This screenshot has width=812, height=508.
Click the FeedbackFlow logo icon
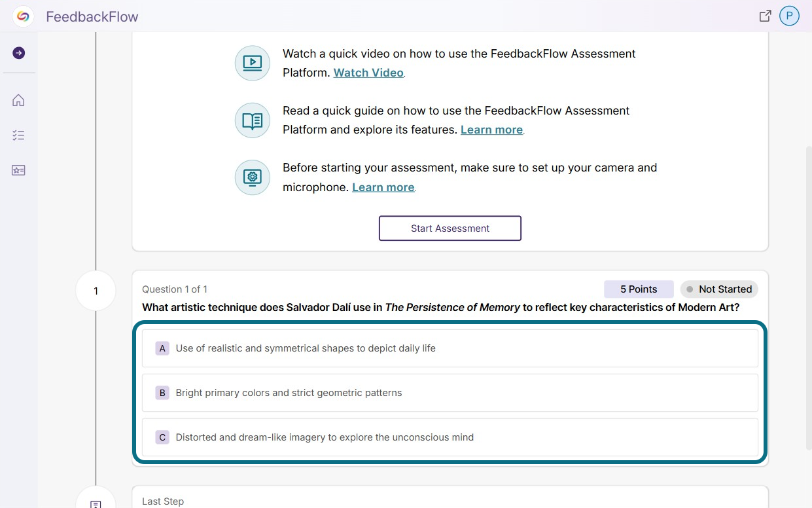click(23, 16)
